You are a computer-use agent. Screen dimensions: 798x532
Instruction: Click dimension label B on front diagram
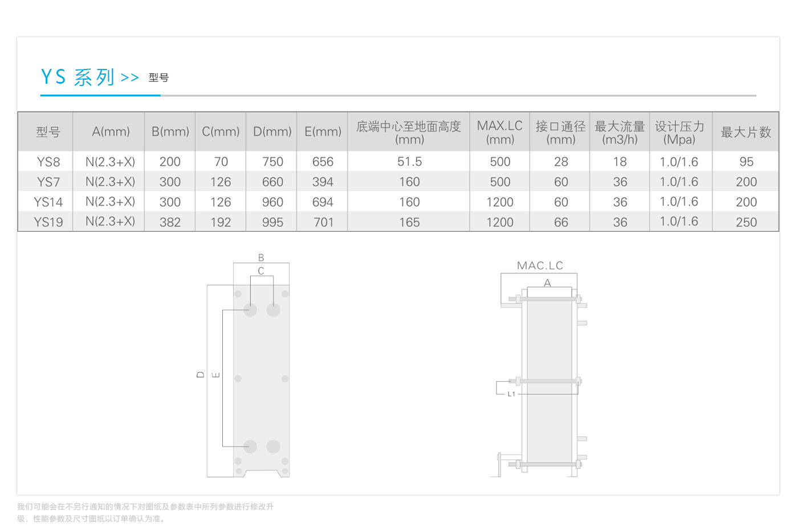click(261, 257)
